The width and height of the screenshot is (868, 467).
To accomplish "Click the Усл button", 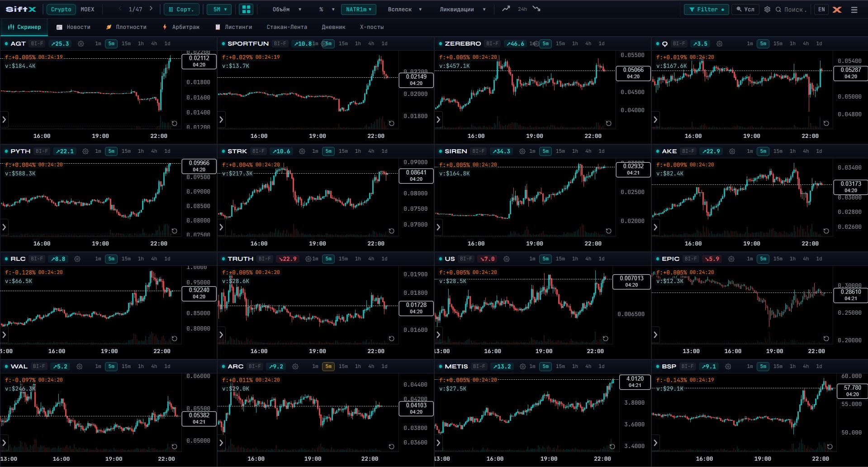I will point(745,9).
